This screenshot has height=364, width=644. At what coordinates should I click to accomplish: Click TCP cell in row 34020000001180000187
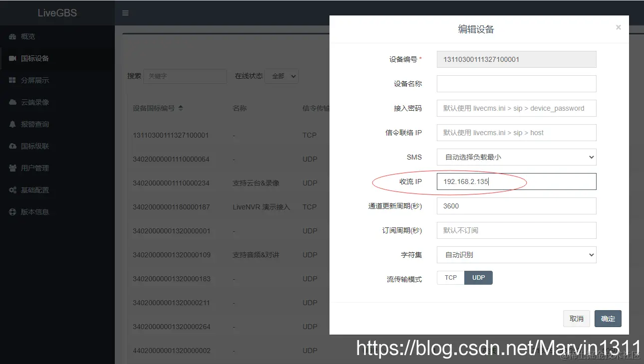pyautogui.click(x=310, y=207)
